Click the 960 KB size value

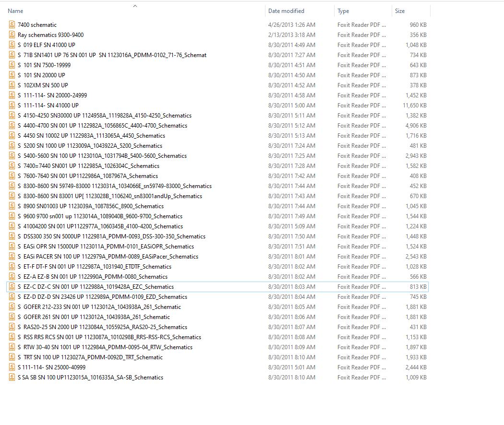[418, 25]
